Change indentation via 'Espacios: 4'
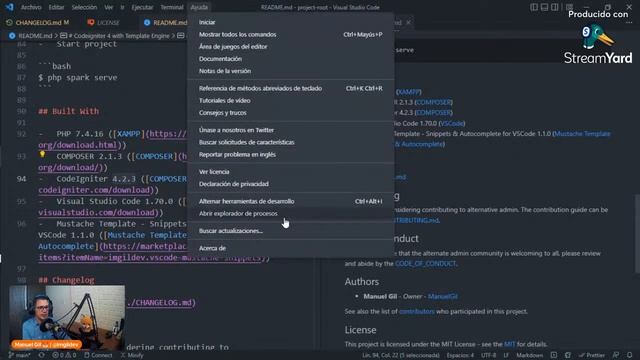640x360 pixels. pos(460,355)
